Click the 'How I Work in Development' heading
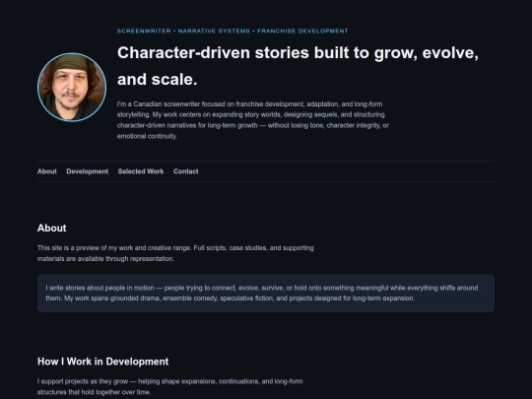The width and height of the screenshot is (532, 399). 102,362
